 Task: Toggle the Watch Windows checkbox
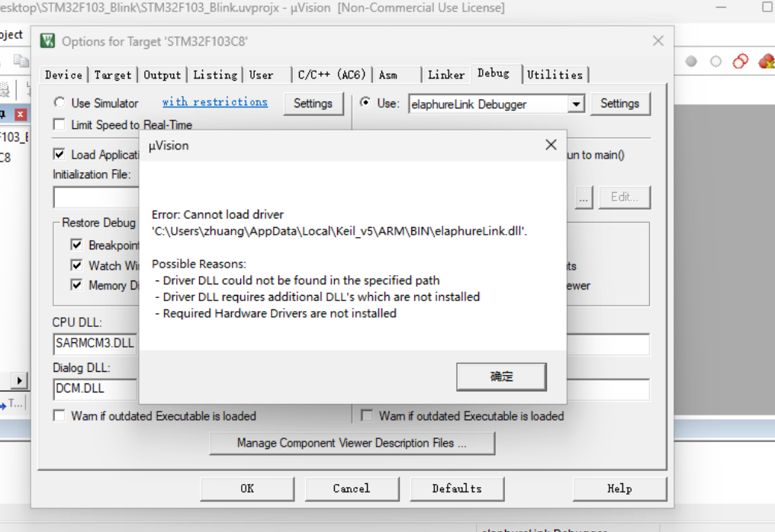point(76,265)
